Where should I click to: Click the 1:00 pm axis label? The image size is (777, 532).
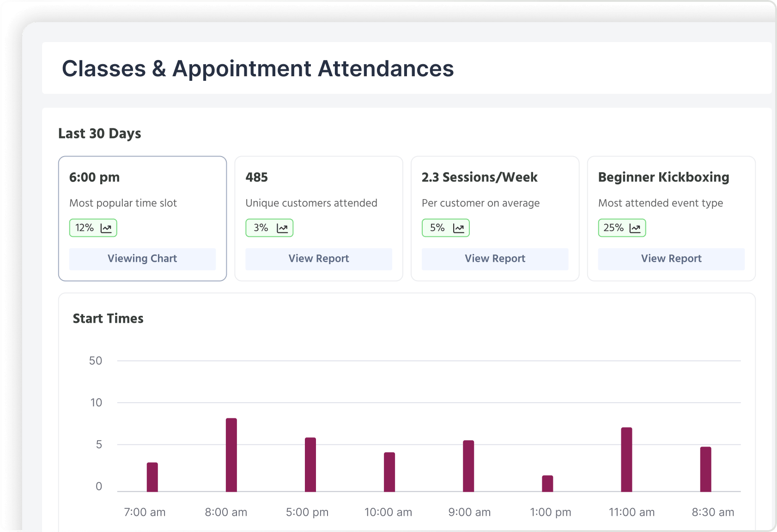(550, 512)
